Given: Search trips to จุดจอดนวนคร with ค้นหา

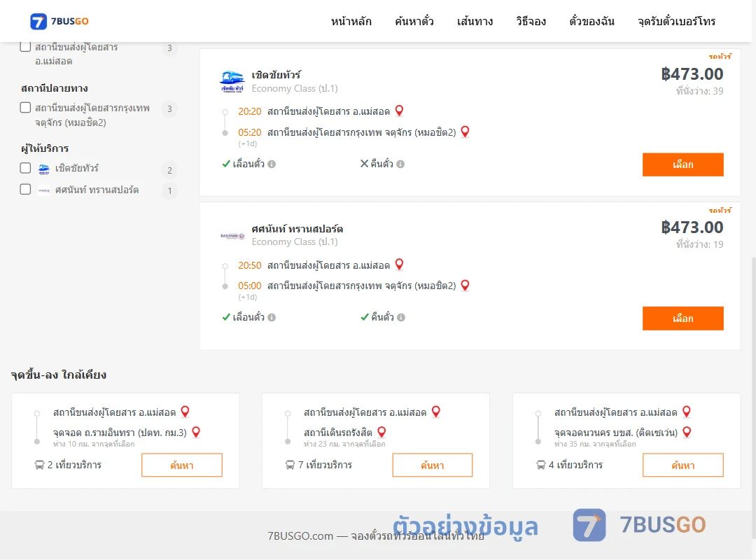Looking at the screenshot, I should point(683,465).
